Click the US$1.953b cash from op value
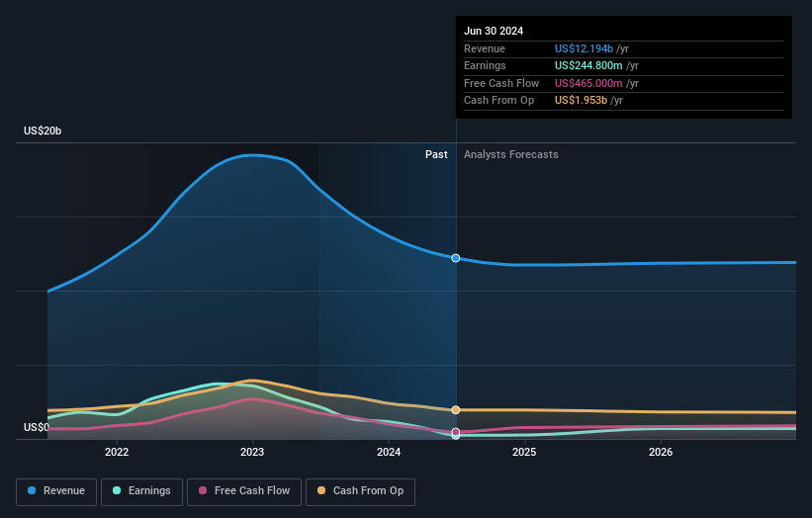This screenshot has width=812, height=518. tap(581, 101)
